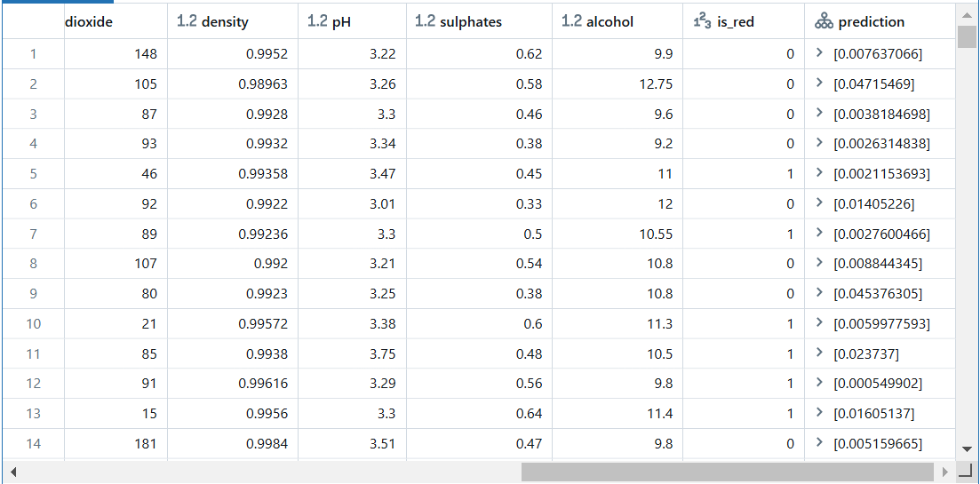Select the prediction column header label
Screen dimensions: 980x484
click(x=872, y=22)
